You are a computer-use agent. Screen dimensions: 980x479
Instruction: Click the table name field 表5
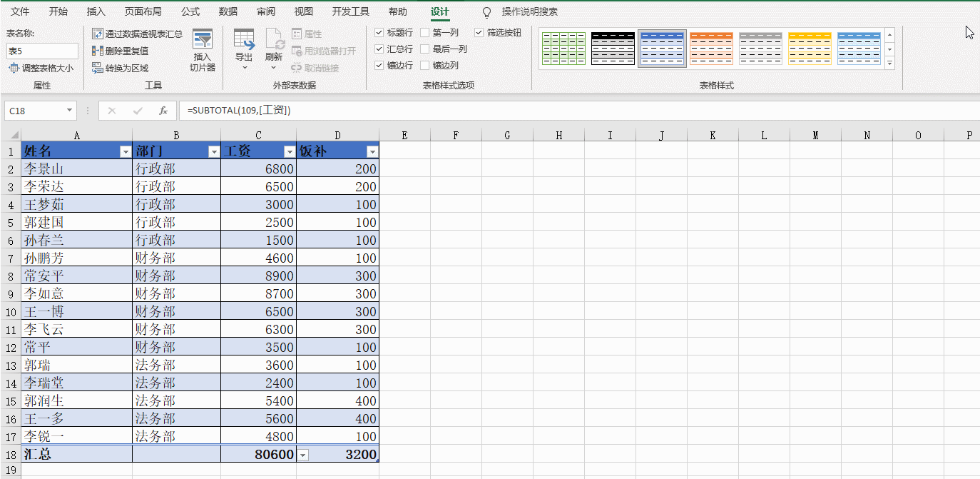42,51
